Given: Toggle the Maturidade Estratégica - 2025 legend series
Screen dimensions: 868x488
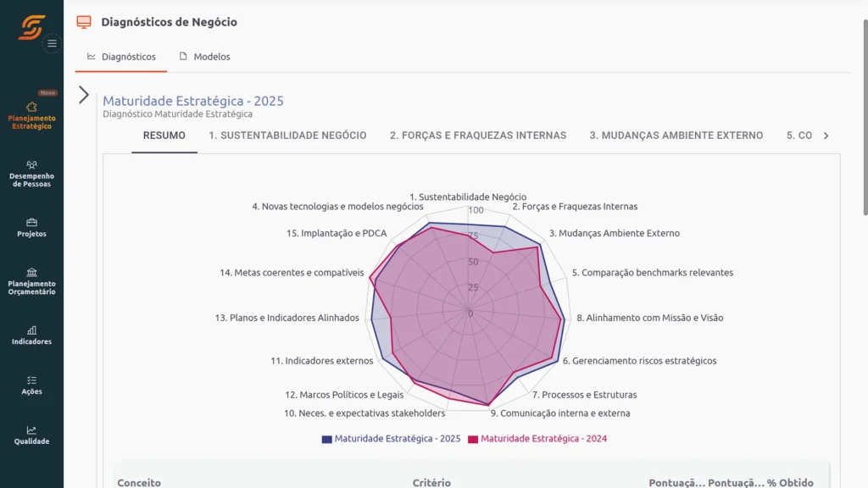Looking at the screenshot, I should (392, 439).
